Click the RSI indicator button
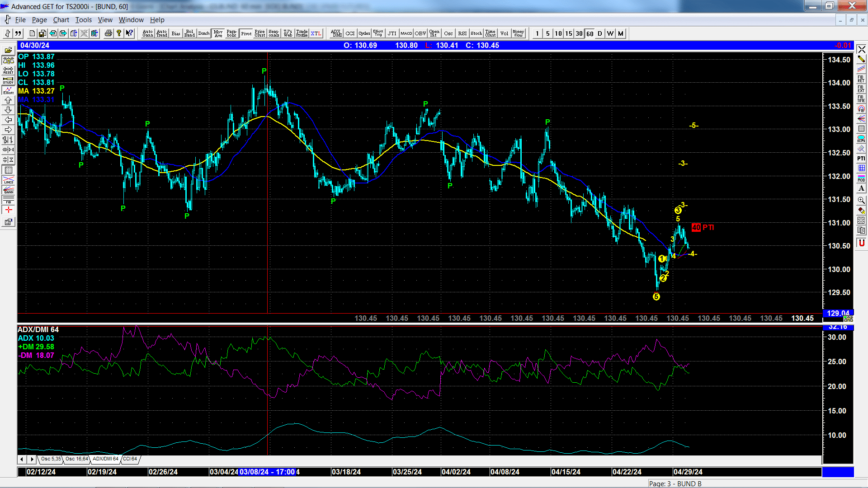868x488 pixels. pyautogui.click(x=462, y=33)
